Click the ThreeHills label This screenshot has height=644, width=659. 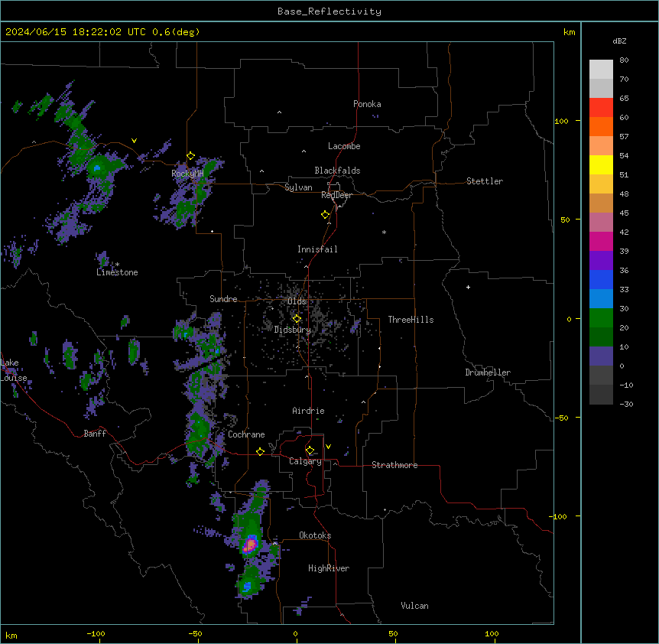pyautogui.click(x=411, y=320)
